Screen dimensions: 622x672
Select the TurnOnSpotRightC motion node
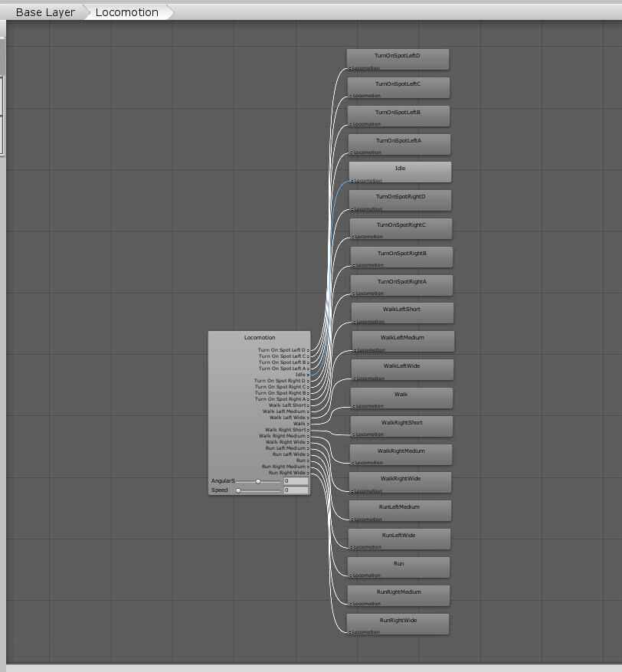pos(401,229)
